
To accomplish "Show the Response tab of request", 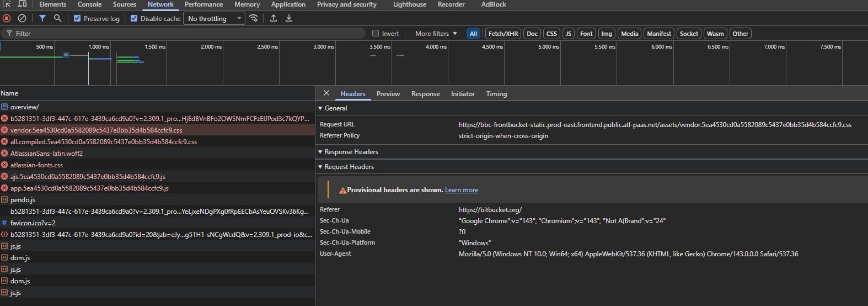I will tap(426, 94).
